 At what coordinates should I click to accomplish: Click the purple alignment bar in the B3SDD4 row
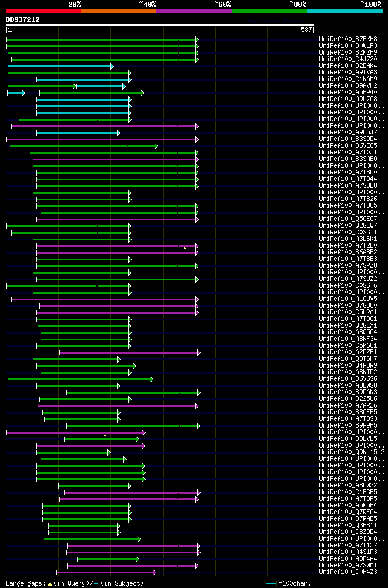tap(102, 139)
